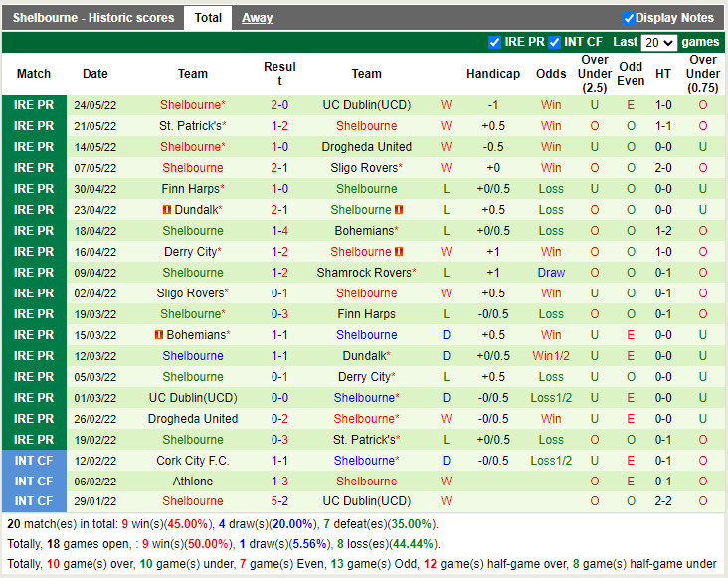This screenshot has width=728, height=578.
Task: Open the 1-3 result against Athlone
Action: pyautogui.click(x=279, y=482)
